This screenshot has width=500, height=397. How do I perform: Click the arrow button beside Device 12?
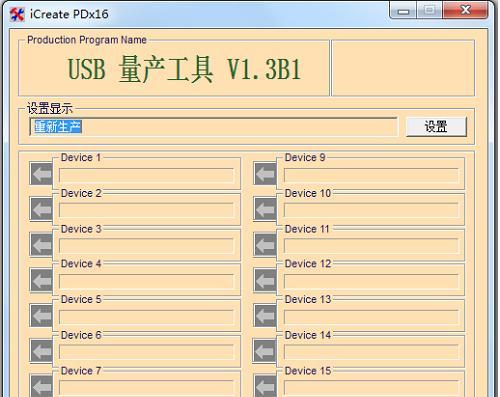click(265, 280)
